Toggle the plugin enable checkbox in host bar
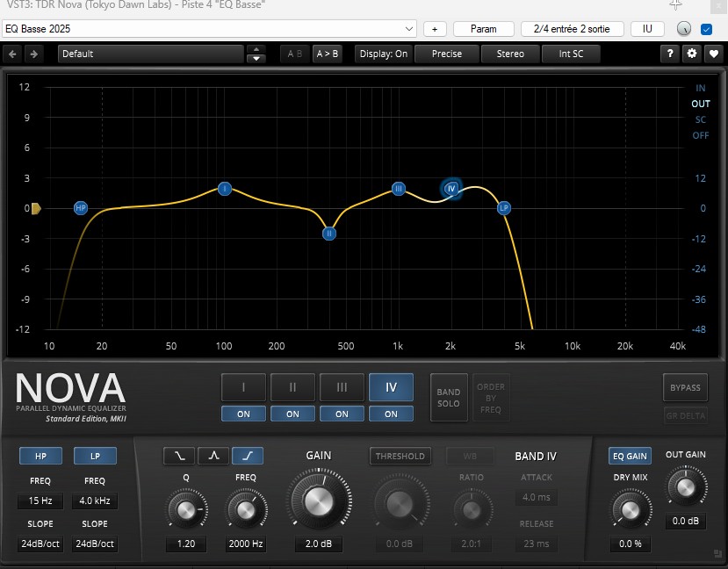The width and height of the screenshot is (728, 569). pos(706,29)
